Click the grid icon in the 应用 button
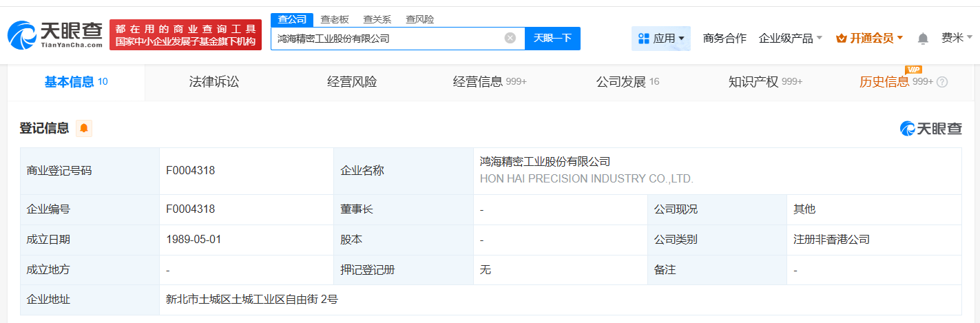Screen dimensions: 980x323 click(644, 39)
